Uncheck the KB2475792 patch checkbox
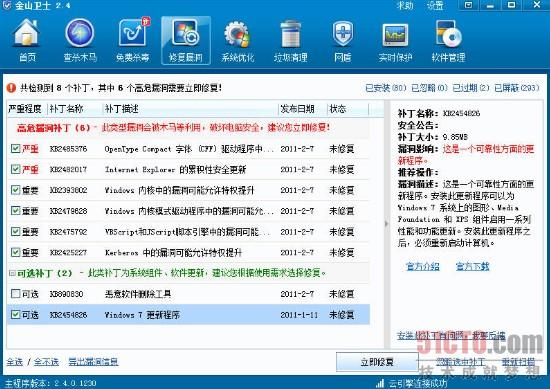 coord(15,232)
